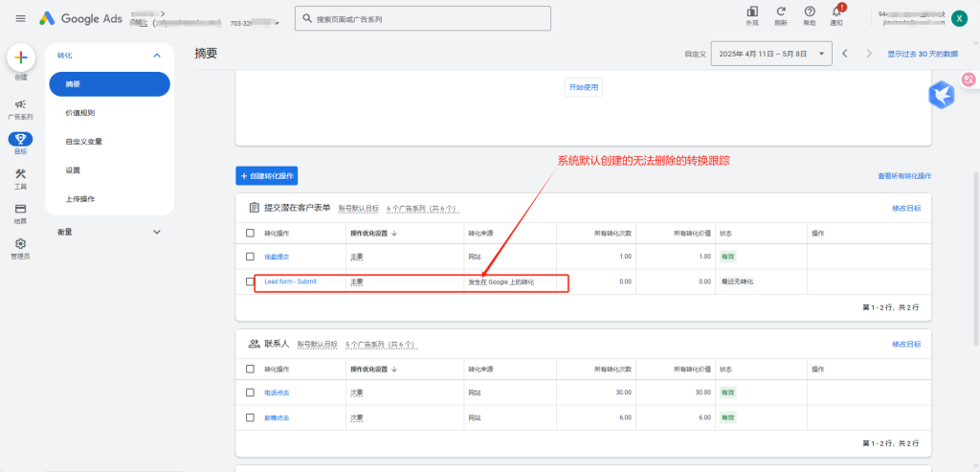Image resolution: width=980 pixels, height=472 pixels.
Task: Go to previous date range arrow
Action: [x=845, y=54]
